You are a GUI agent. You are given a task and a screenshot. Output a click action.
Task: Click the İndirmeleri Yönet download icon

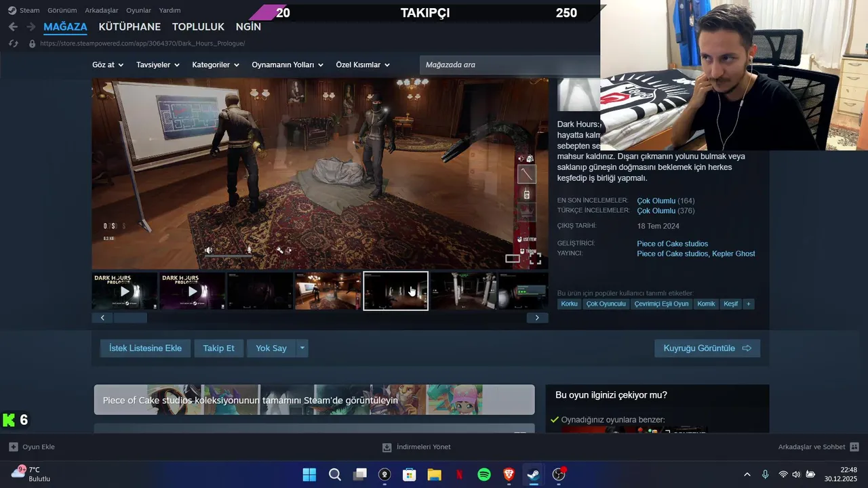[387, 447]
